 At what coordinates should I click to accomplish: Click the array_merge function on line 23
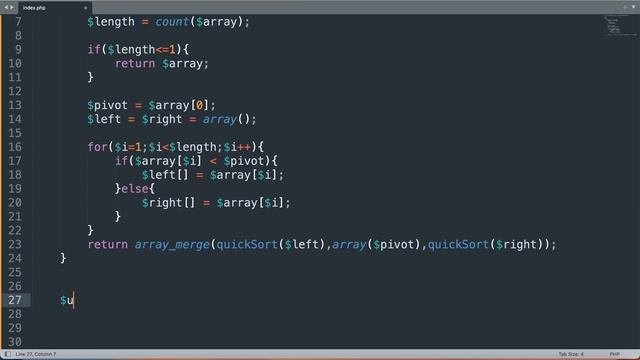[x=172, y=244]
